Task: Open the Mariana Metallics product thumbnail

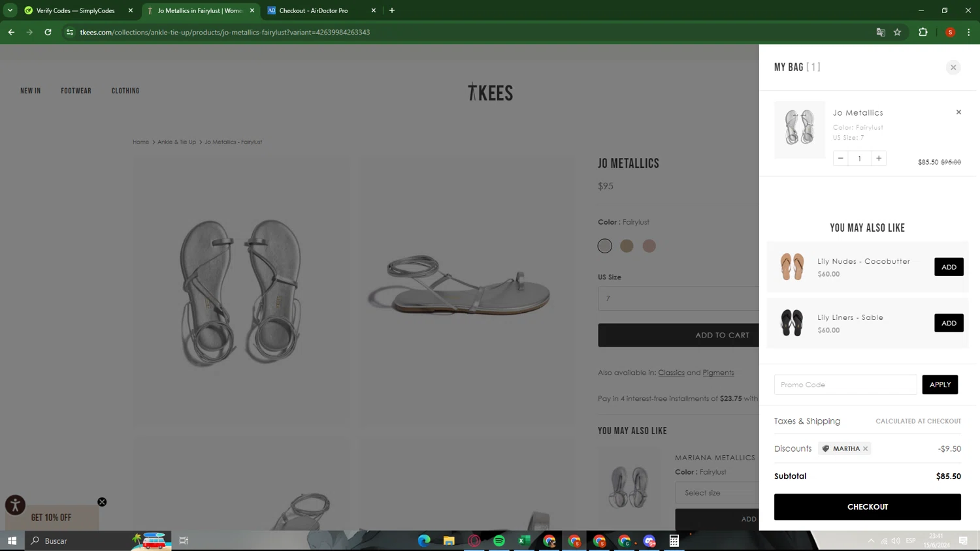Action: (629, 487)
